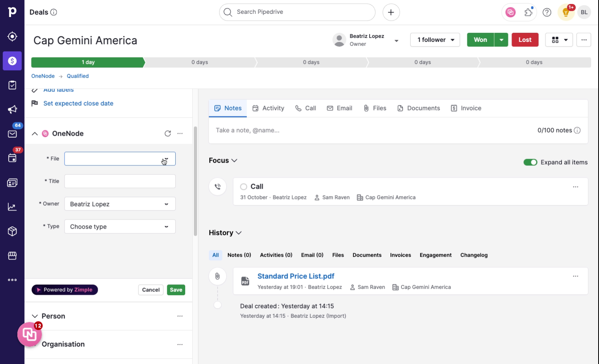Open Won button dropdown arrow

coord(501,40)
